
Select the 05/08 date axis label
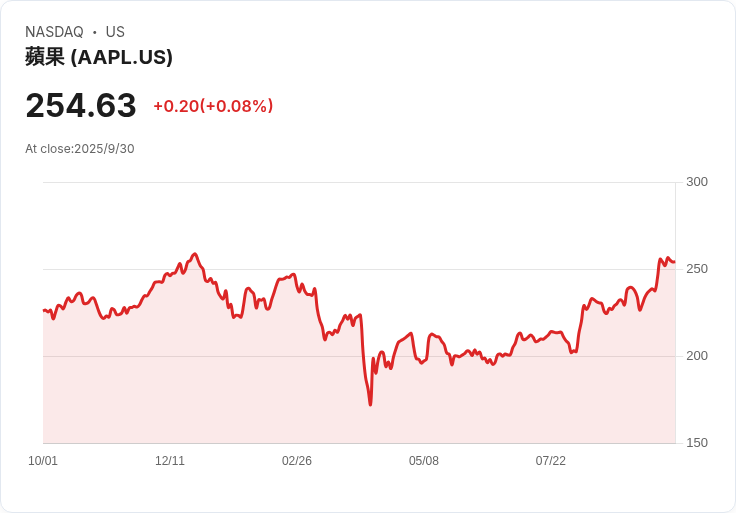pos(424,461)
